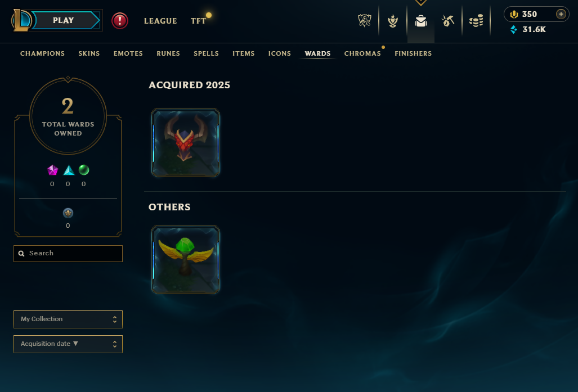Switch to the Chromas tab

(x=362, y=53)
